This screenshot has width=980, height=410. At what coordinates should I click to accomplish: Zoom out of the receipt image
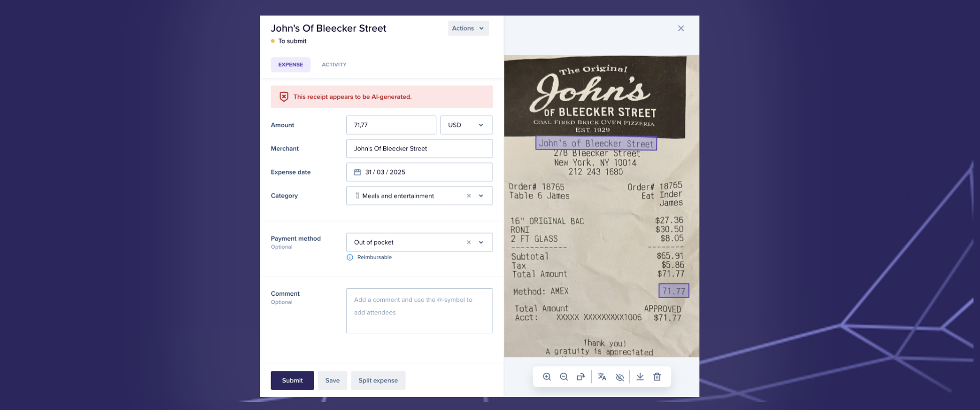point(564,377)
